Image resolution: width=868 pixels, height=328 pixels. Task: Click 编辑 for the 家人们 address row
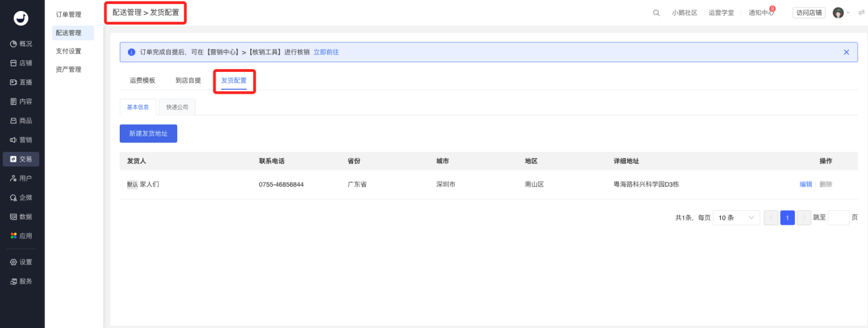[x=806, y=185]
